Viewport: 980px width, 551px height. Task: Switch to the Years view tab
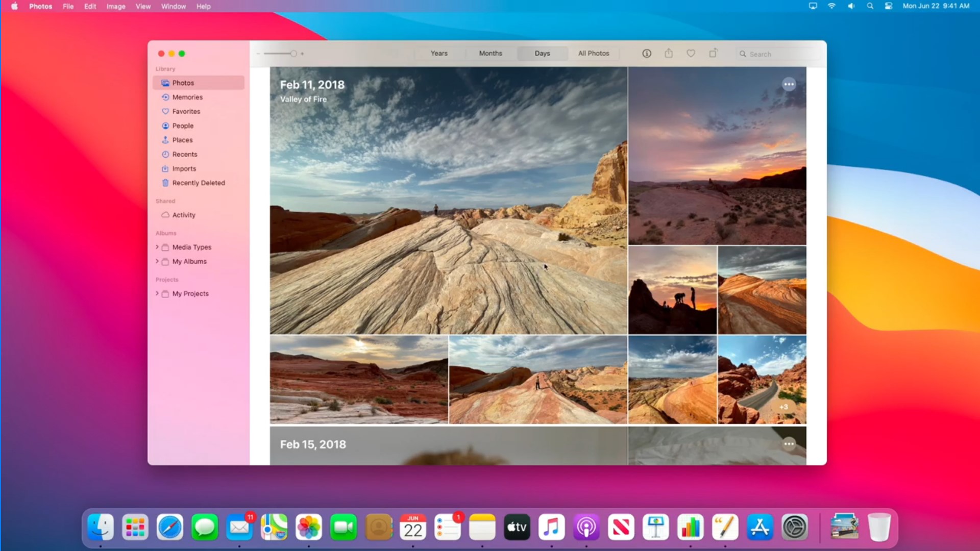(439, 53)
